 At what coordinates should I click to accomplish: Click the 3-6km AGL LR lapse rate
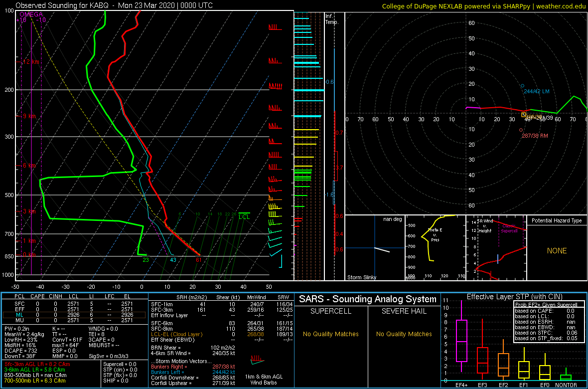coord(36,370)
